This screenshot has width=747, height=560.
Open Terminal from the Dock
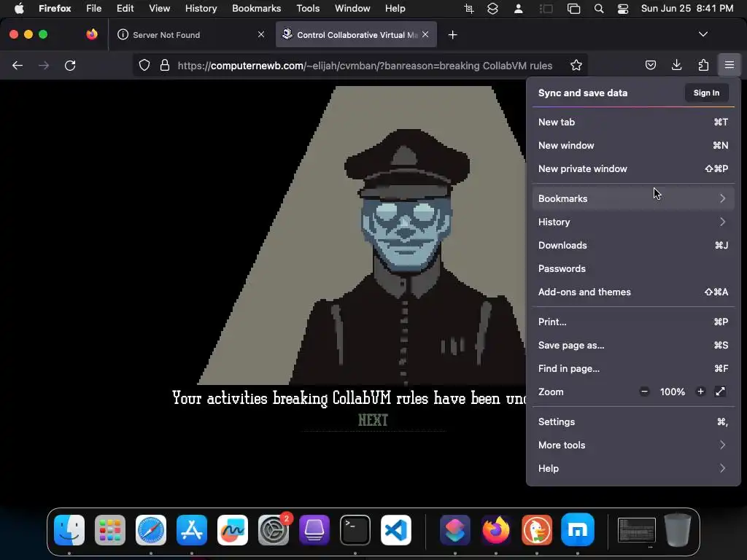click(x=355, y=530)
